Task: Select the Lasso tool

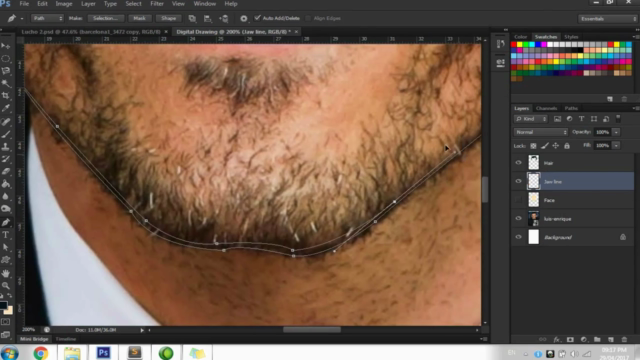Action: pos(6,71)
